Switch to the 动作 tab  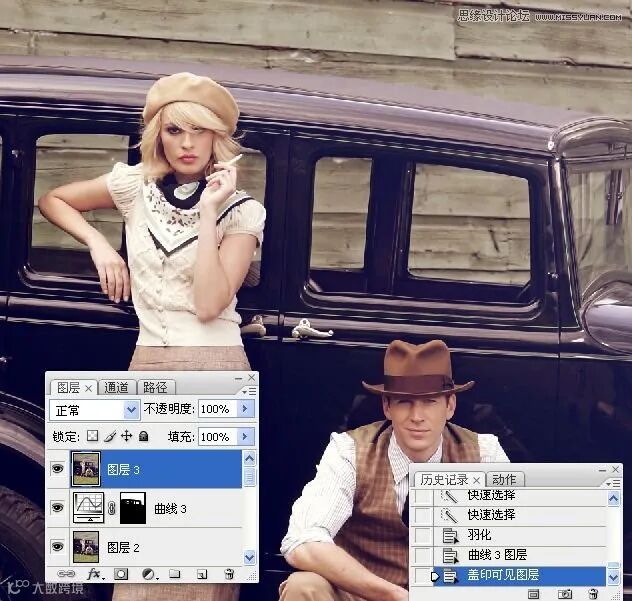[x=504, y=480]
